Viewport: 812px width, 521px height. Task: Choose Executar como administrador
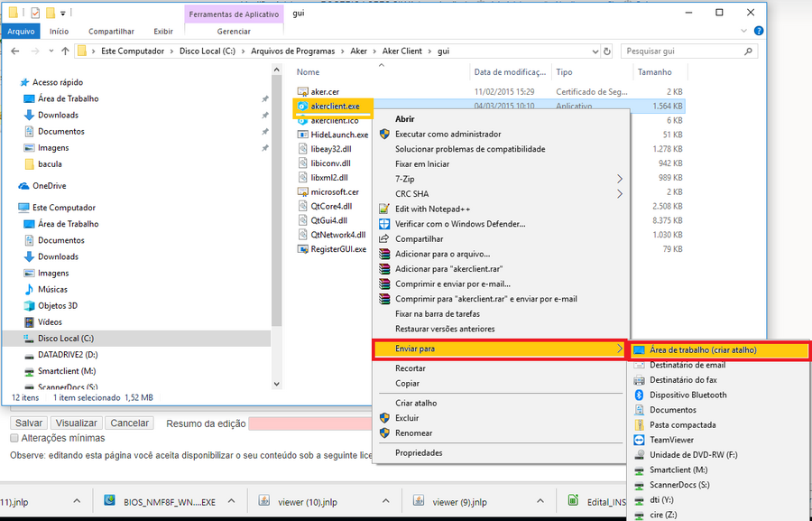[x=448, y=134]
